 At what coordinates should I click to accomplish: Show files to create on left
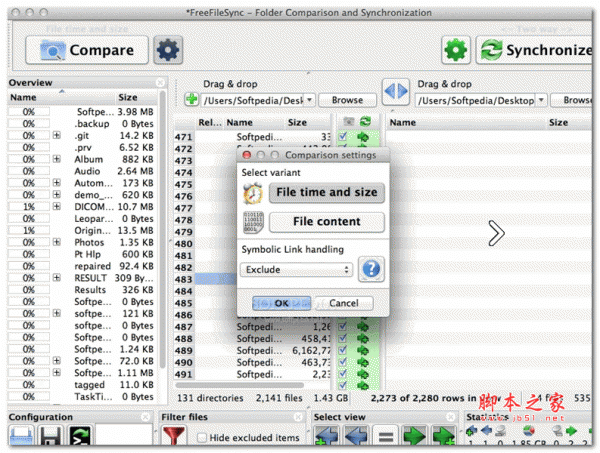(327, 436)
